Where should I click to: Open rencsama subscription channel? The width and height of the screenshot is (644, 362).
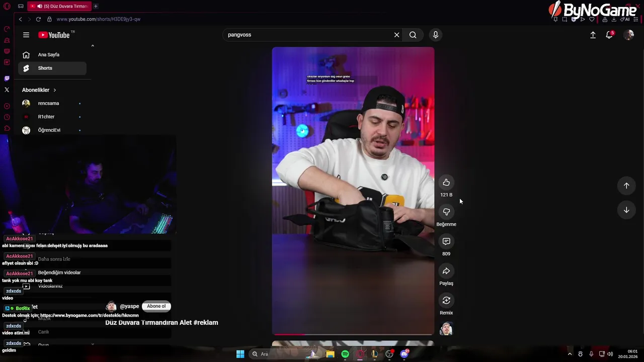[x=52, y=104]
